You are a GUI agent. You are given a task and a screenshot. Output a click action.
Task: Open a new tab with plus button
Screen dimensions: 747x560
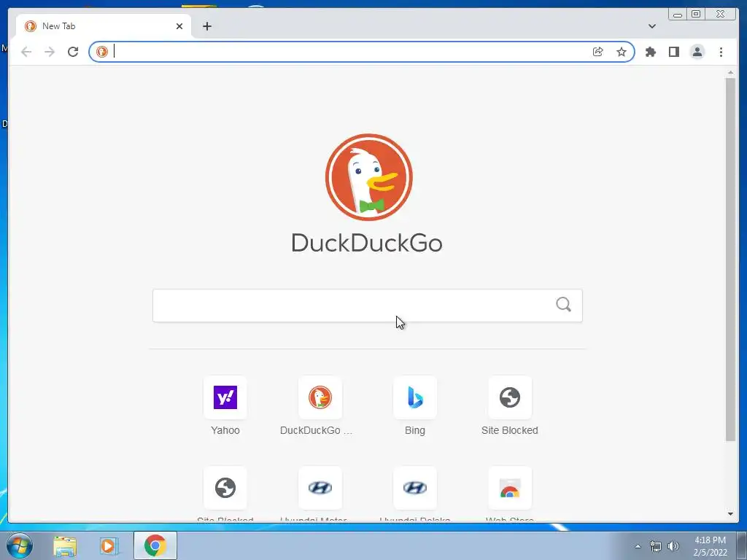click(206, 26)
